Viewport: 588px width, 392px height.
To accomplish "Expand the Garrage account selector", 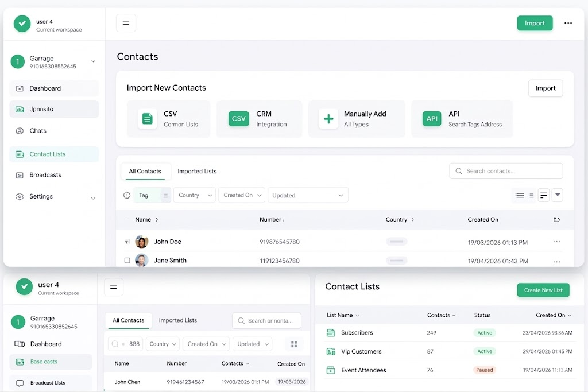I will [x=93, y=61].
